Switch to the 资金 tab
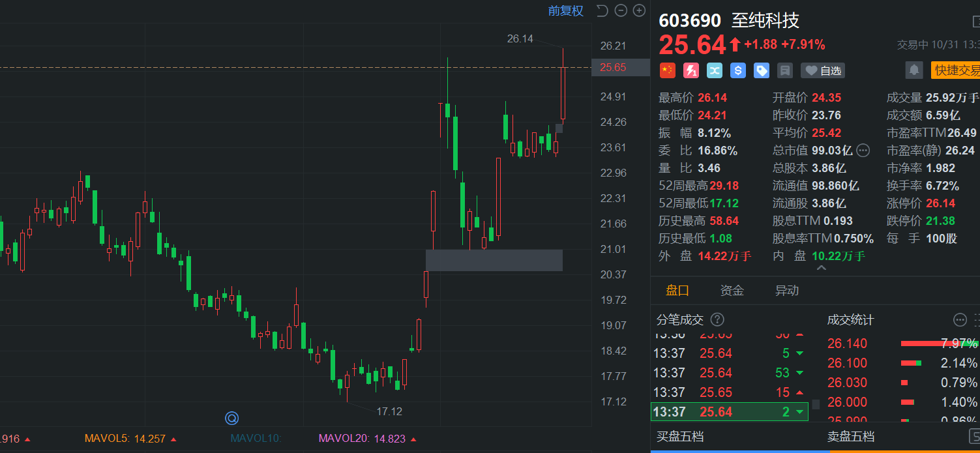The height and width of the screenshot is (453, 980). tap(732, 291)
